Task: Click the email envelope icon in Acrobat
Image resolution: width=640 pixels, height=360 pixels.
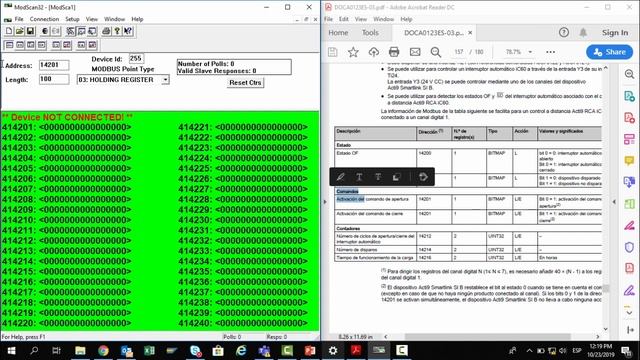Action: [415, 52]
